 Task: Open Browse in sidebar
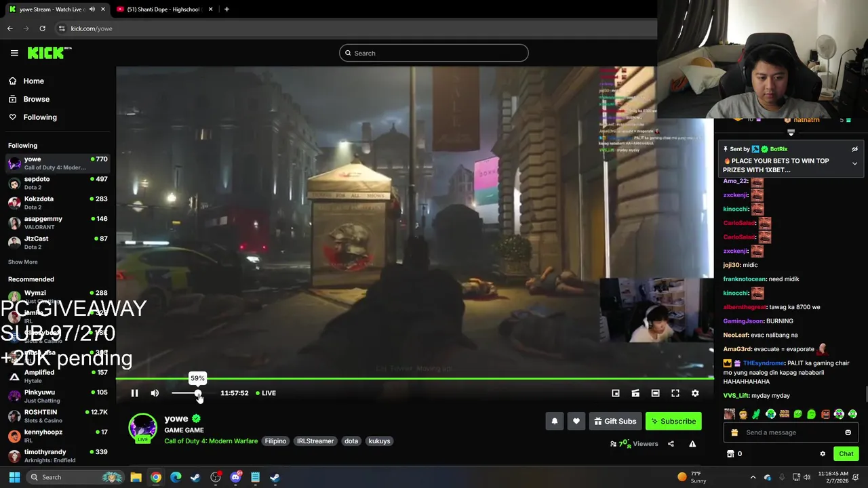(x=36, y=99)
